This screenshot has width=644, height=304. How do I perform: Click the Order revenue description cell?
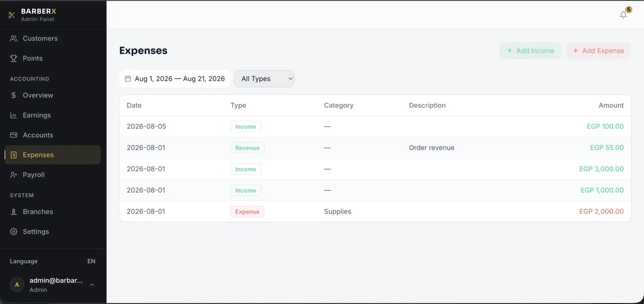pyautogui.click(x=432, y=148)
